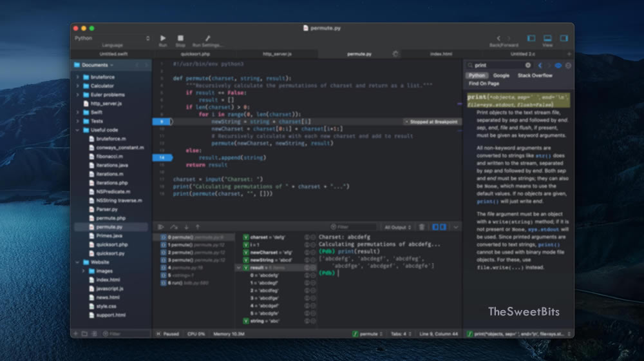The image size is (644, 361).
Task: Toggle breakpoint on line 14
Action: 162,157
